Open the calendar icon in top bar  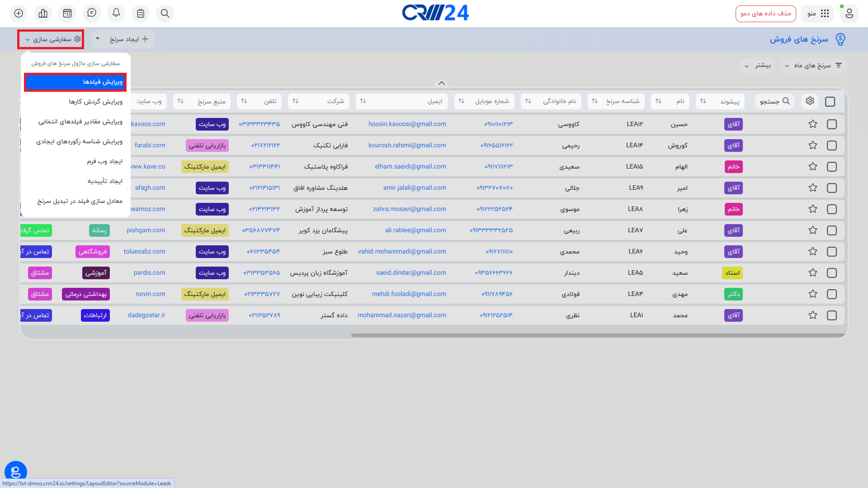pos(67,13)
